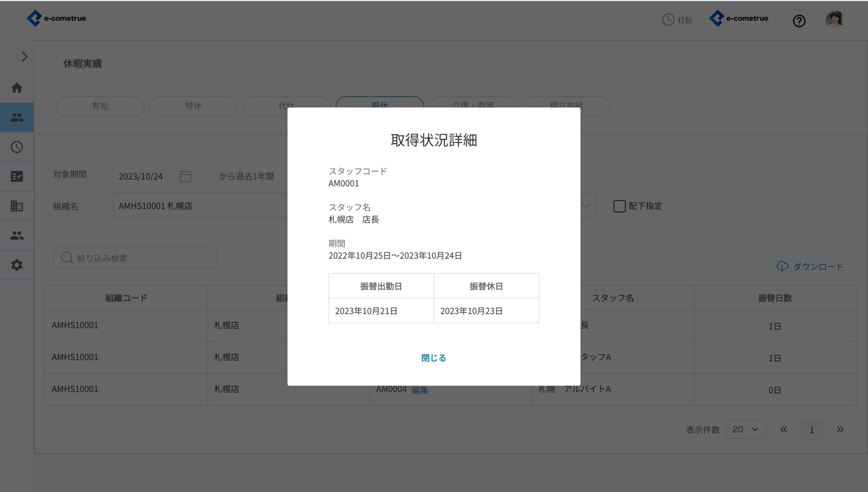Click the settings gear icon
The width and height of the screenshot is (868, 492).
17,265
